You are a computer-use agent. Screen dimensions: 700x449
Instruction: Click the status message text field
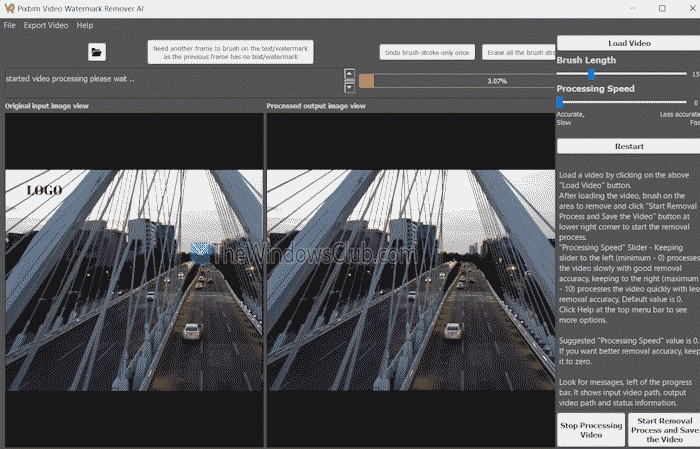174,81
